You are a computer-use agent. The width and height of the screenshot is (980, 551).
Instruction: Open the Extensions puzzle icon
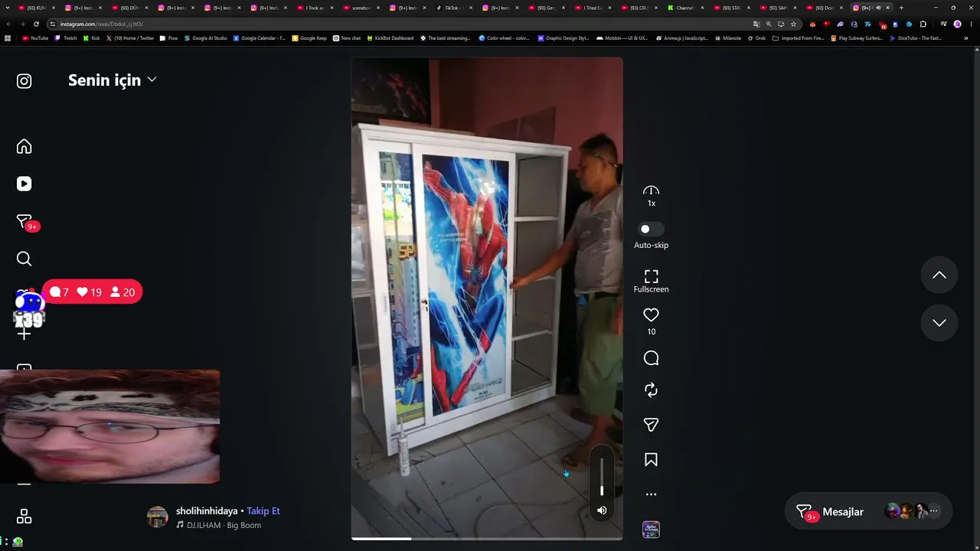923,24
